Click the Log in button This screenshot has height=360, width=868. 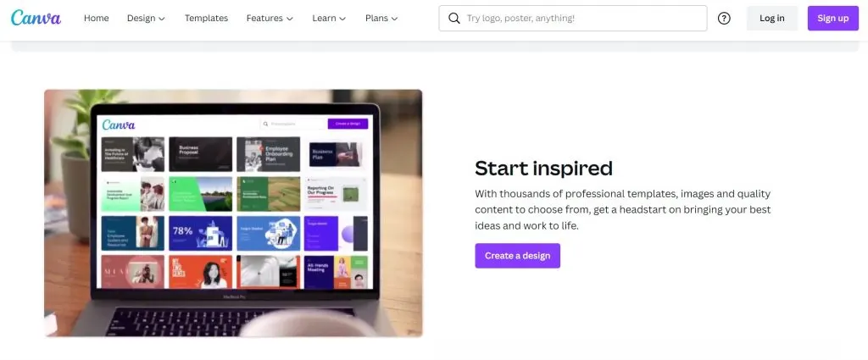pyautogui.click(x=771, y=19)
